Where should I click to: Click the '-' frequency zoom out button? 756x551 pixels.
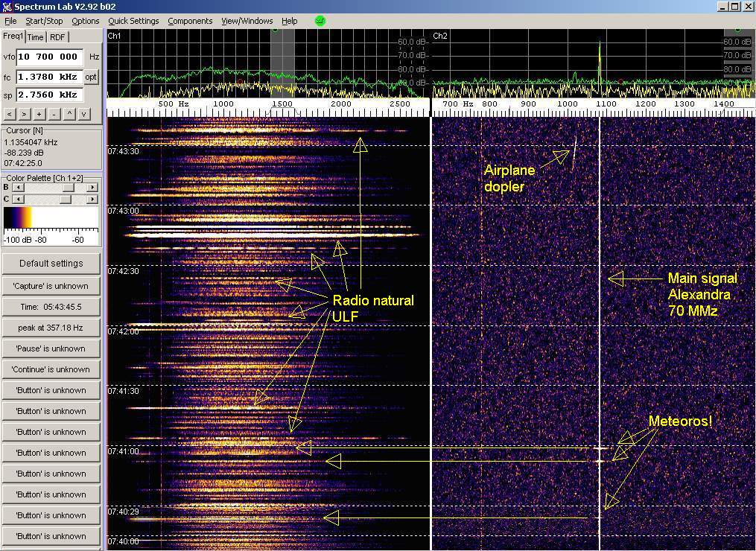point(52,114)
